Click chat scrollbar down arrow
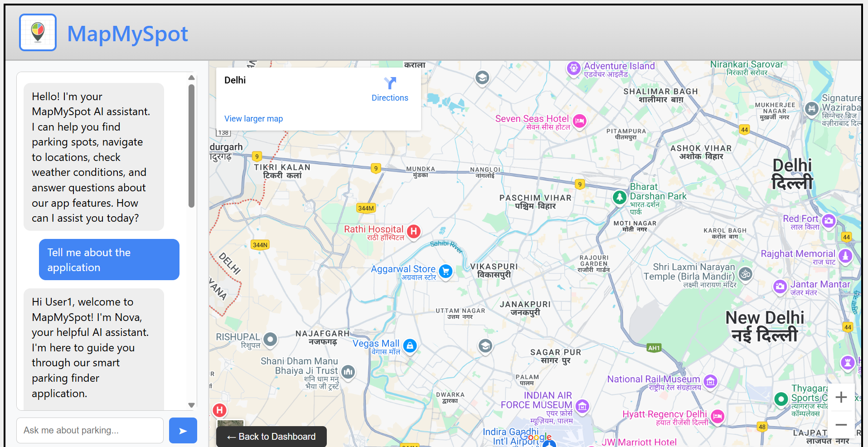This screenshot has height=447, width=868. 191,405
